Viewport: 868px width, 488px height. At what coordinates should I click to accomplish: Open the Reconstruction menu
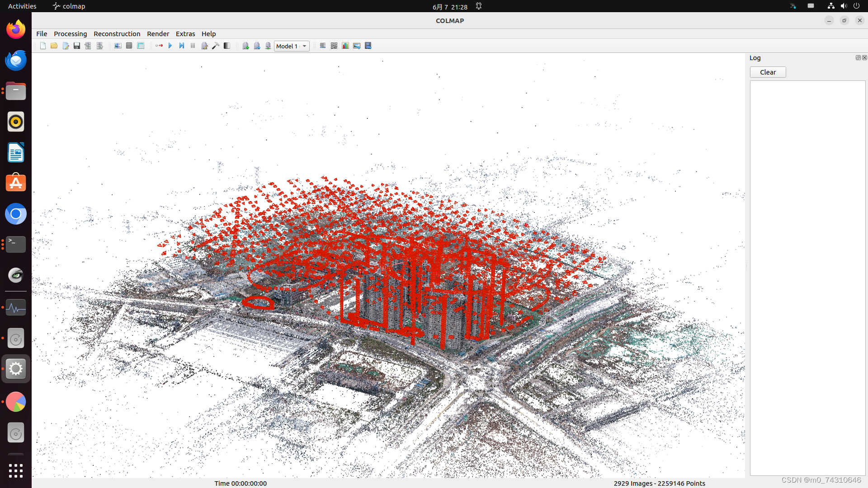(x=117, y=34)
